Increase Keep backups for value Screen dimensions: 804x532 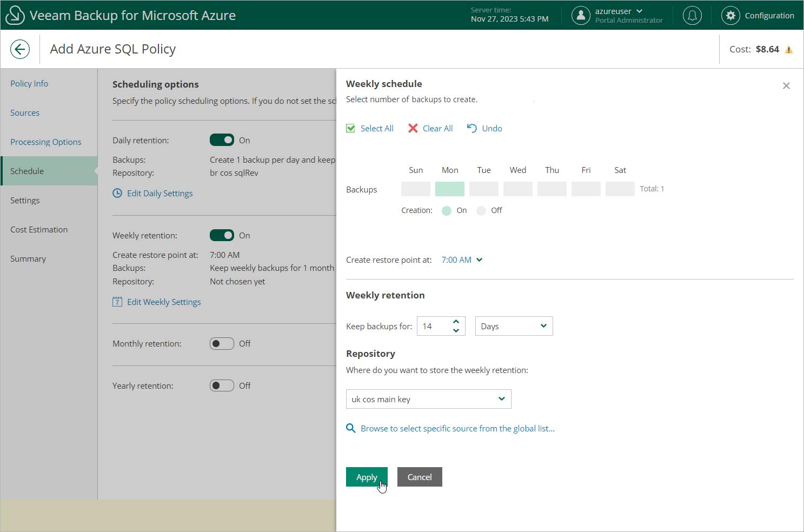coord(456,322)
